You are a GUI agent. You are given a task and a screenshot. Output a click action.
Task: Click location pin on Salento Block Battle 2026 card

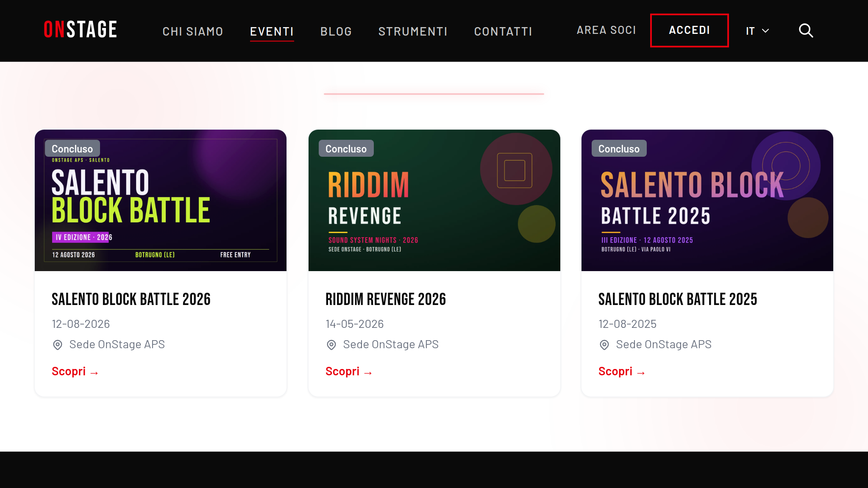coord(58,345)
